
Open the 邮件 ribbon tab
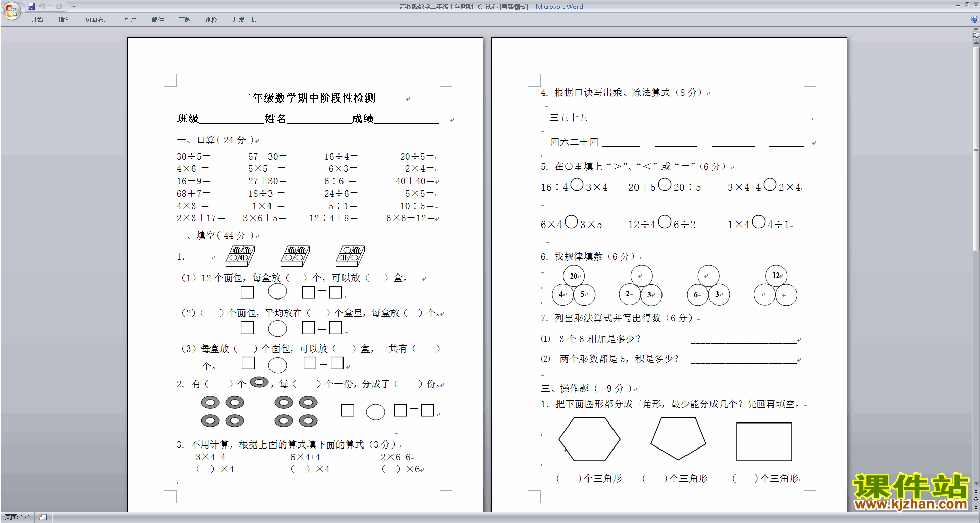coord(158,20)
